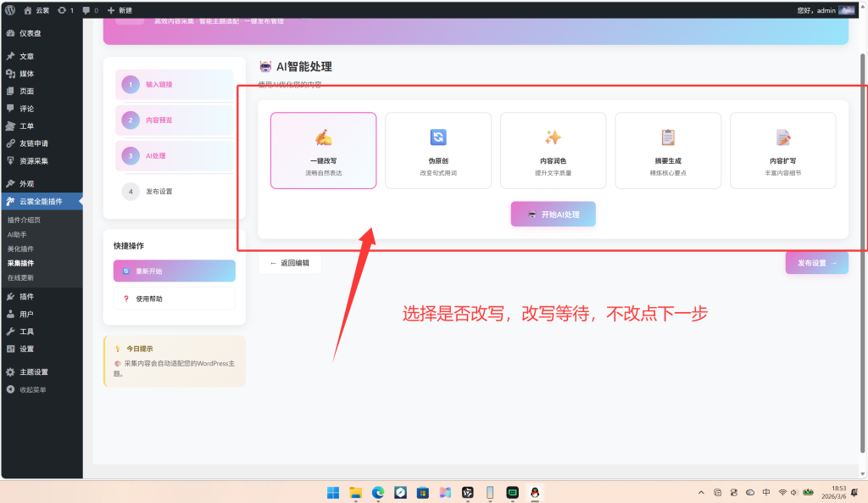This screenshot has width=868, height=503.
Task: Select the 云裳全能插件 menu
Action: click(x=42, y=201)
